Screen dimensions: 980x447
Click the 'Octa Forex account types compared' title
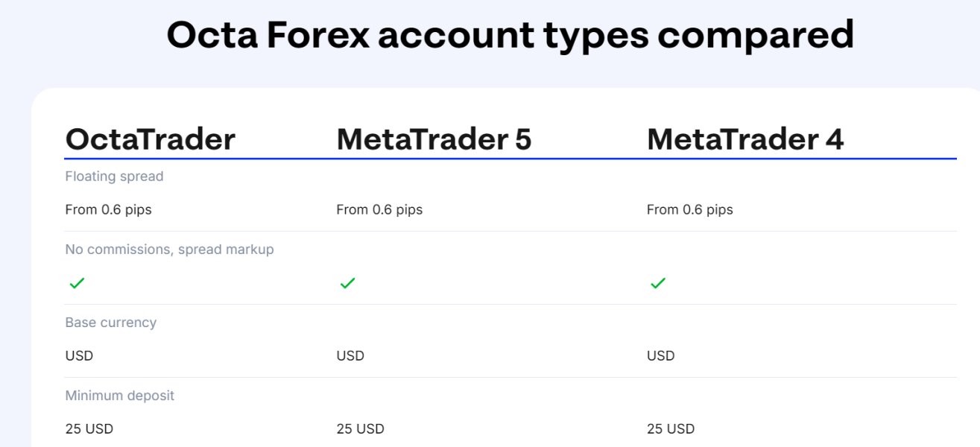click(510, 35)
